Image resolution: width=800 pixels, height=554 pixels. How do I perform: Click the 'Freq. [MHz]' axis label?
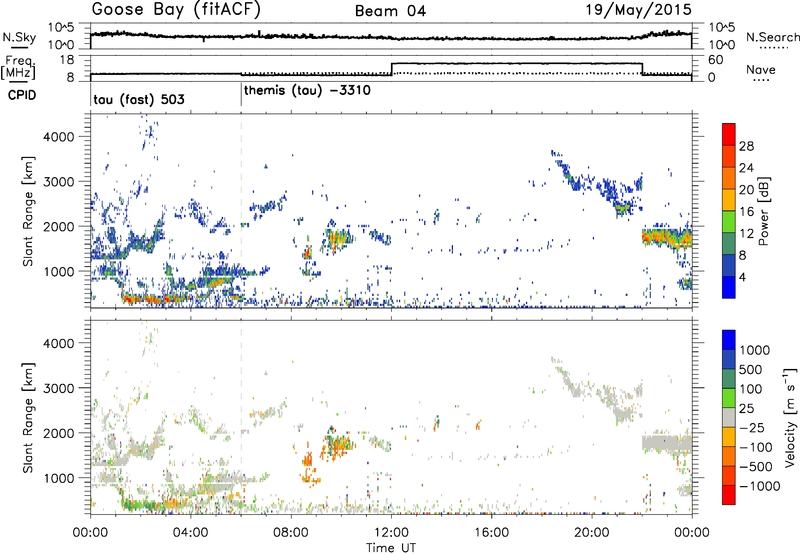[x=19, y=68]
